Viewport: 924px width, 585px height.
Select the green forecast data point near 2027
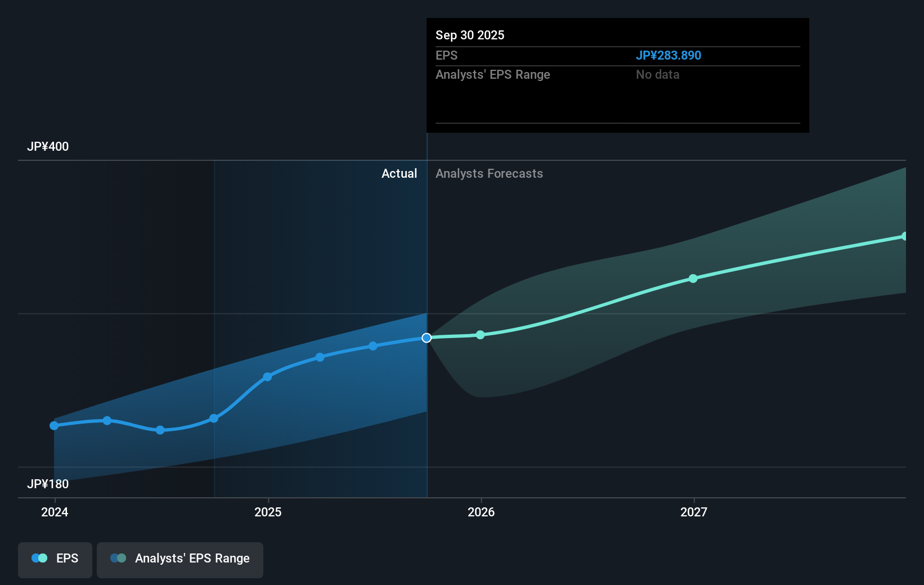[x=693, y=278]
